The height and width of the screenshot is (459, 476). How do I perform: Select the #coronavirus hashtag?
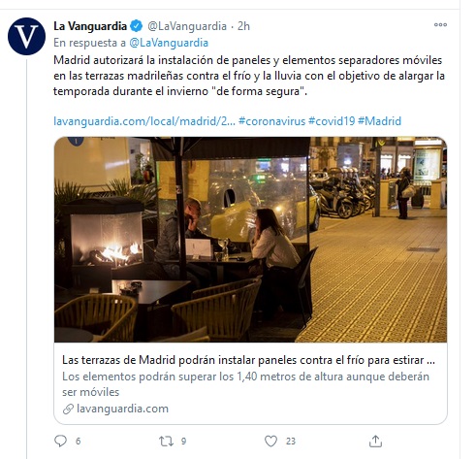click(271, 121)
